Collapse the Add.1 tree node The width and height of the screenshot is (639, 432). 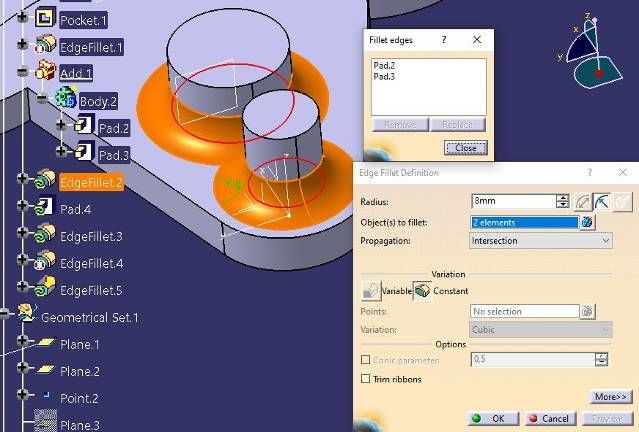point(22,73)
